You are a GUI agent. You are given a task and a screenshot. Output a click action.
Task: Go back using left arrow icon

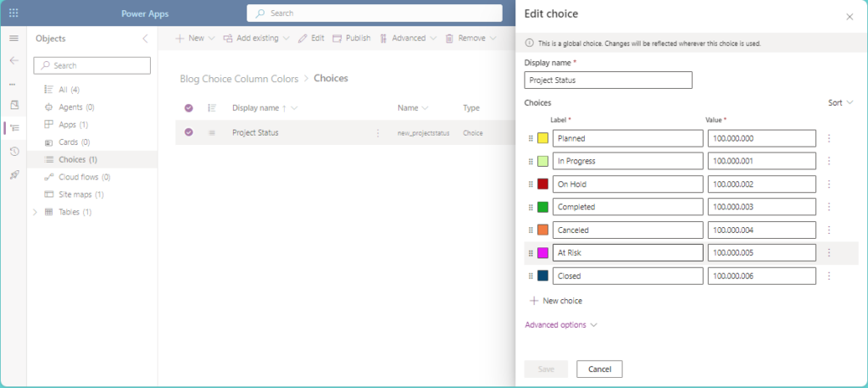pos(14,60)
